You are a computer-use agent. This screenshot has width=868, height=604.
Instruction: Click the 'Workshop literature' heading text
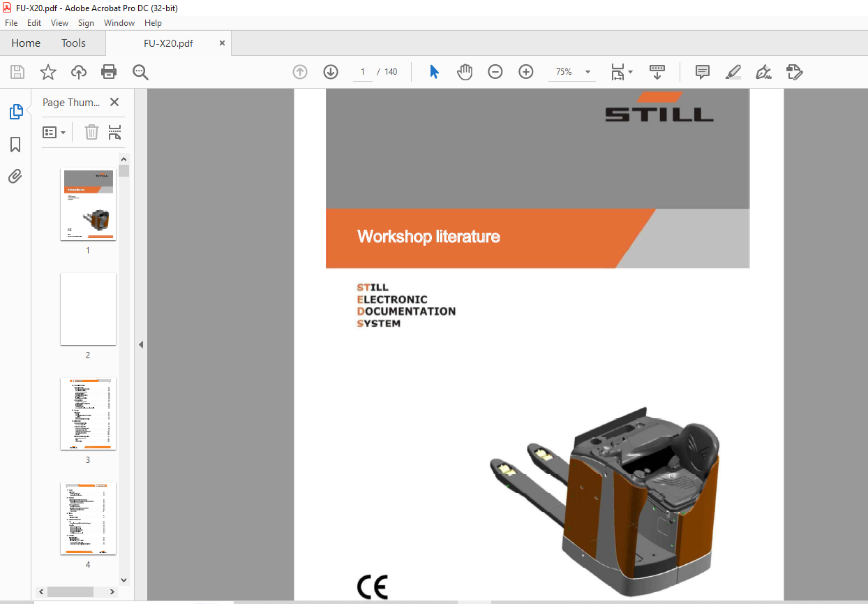428,237
